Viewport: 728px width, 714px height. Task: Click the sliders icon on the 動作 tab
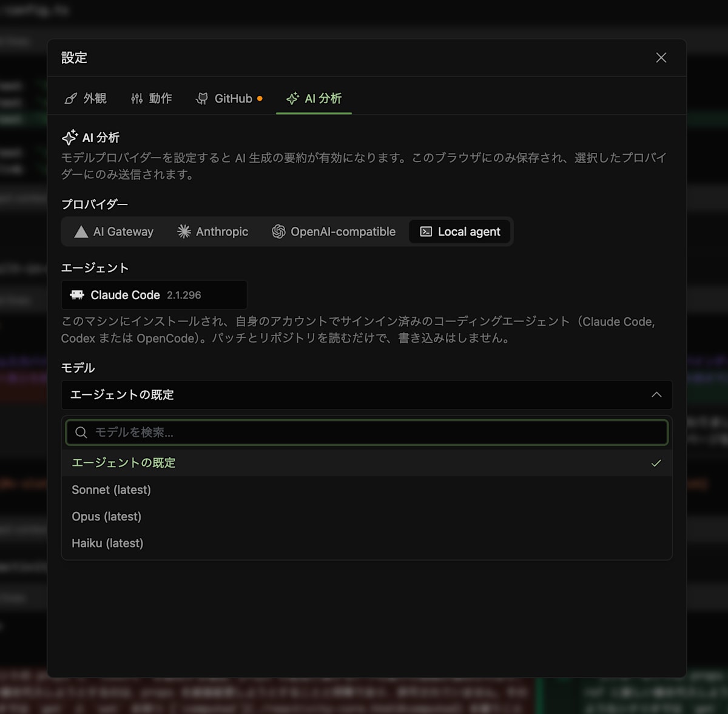coord(137,98)
